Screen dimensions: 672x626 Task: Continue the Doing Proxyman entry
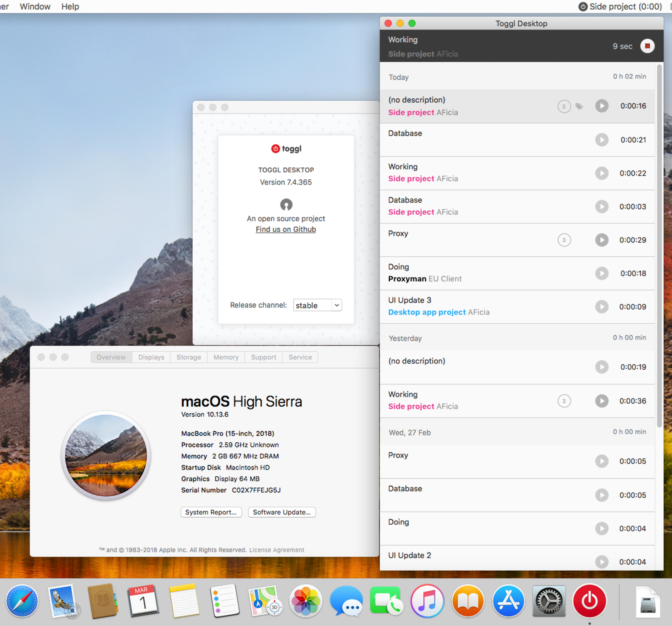point(602,273)
